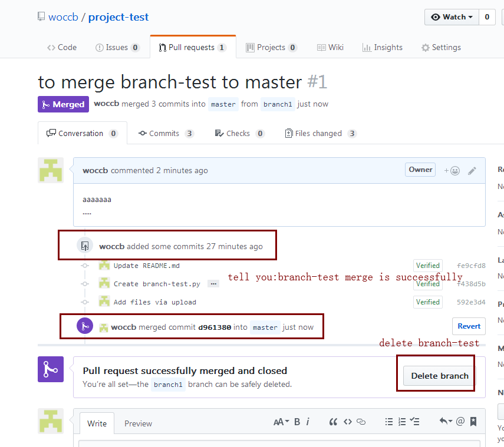The height and width of the screenshot is (447, 504).
Task: Insert a link in the comment editor
Action: 361,422
